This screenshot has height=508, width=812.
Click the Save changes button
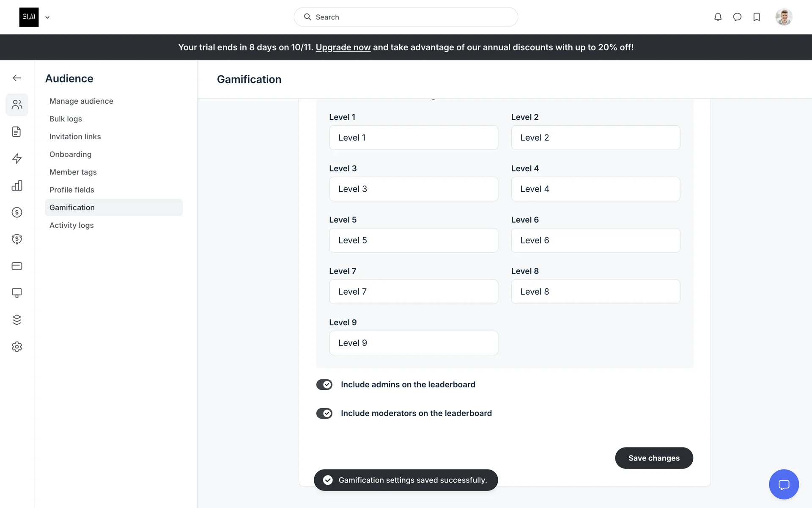click(x=654, y=458)
